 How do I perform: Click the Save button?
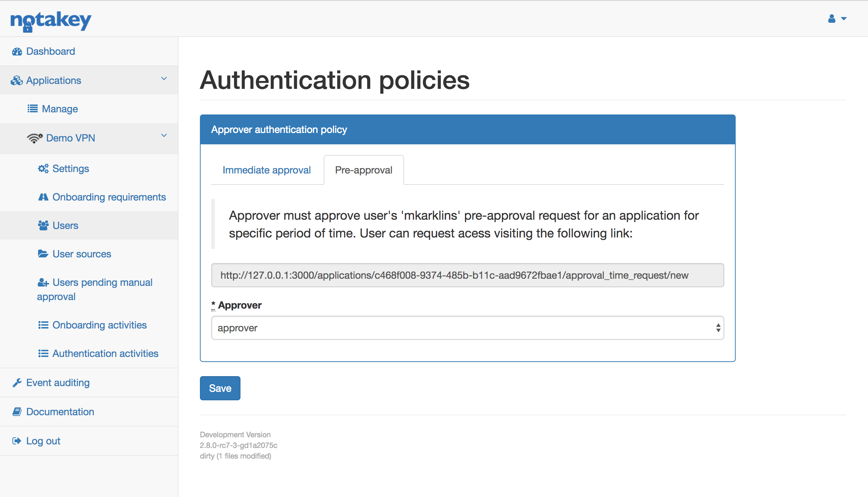(220, 388)
